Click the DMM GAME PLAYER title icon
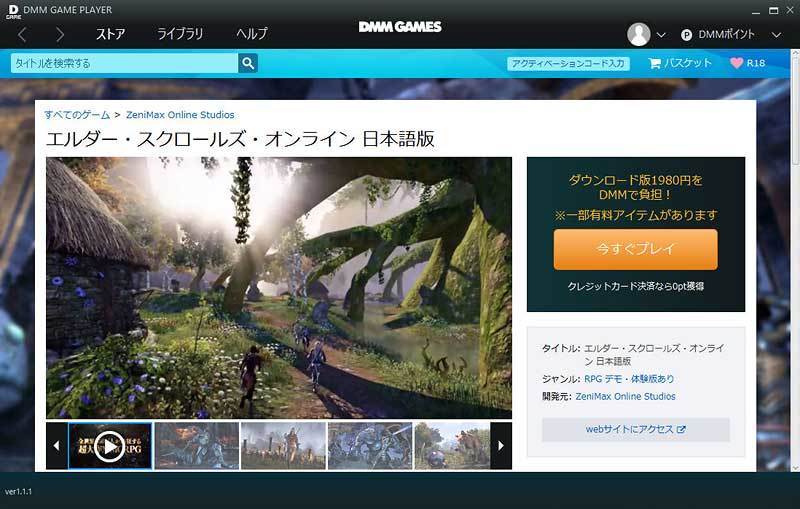Image resolution: width=800 pixels, height=509 pixels. [x=13, y=11]
